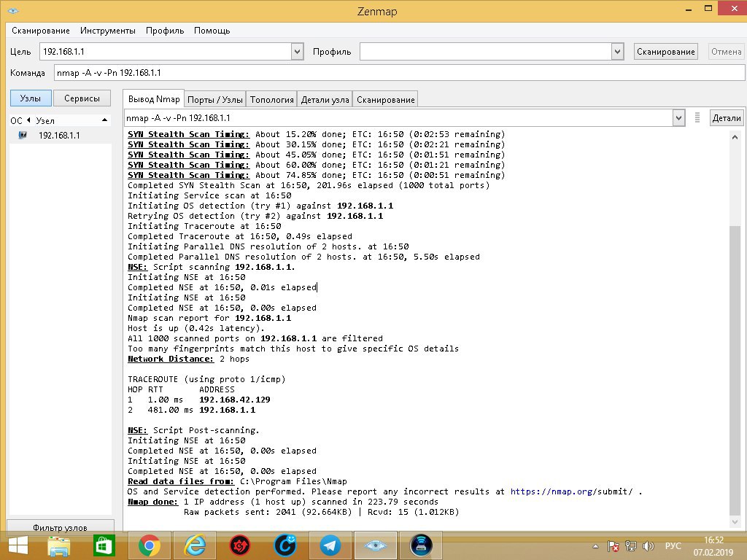Click 'Host is up (0.42s latency).' line
747x560 pixels.
coord(196,328)
